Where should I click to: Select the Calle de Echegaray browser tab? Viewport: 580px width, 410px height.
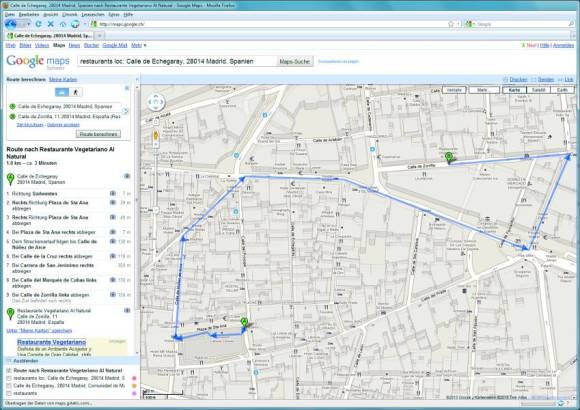[50, 36]
